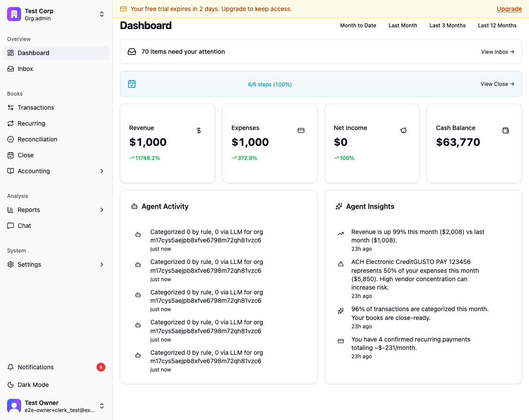
Task: Click the Test Corp building logo icon
Action: 14,14
